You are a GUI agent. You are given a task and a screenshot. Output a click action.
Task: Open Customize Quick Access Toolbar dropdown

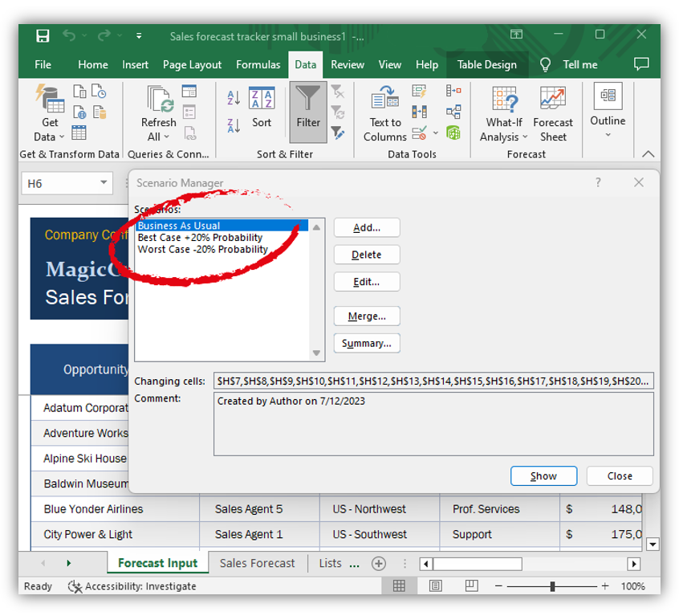pos(139,35)
